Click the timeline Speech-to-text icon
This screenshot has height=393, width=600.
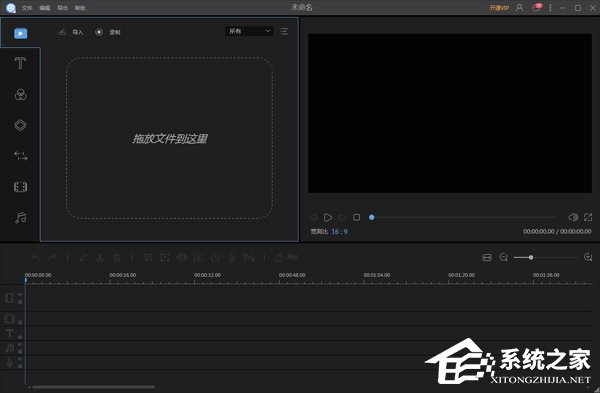point(249,258)
